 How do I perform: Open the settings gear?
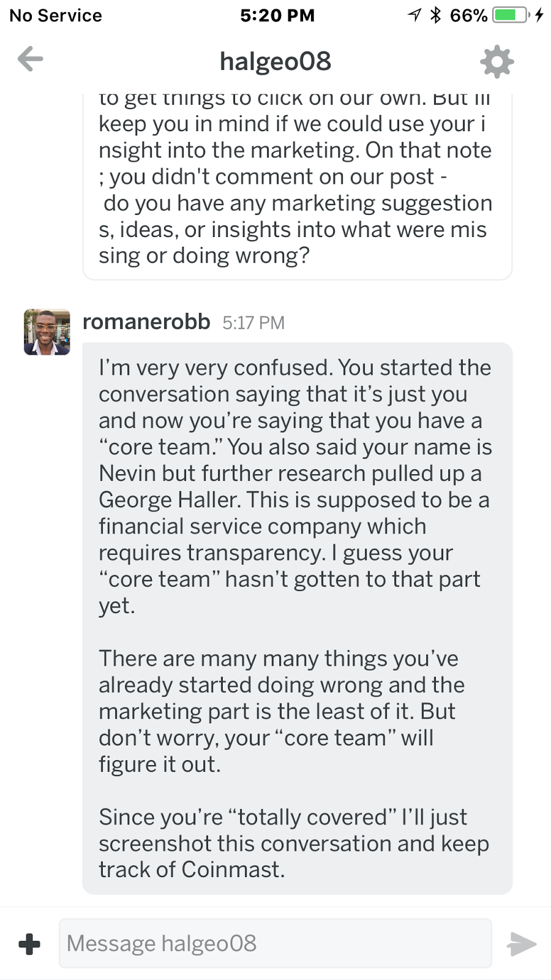(x=497, y=61)
